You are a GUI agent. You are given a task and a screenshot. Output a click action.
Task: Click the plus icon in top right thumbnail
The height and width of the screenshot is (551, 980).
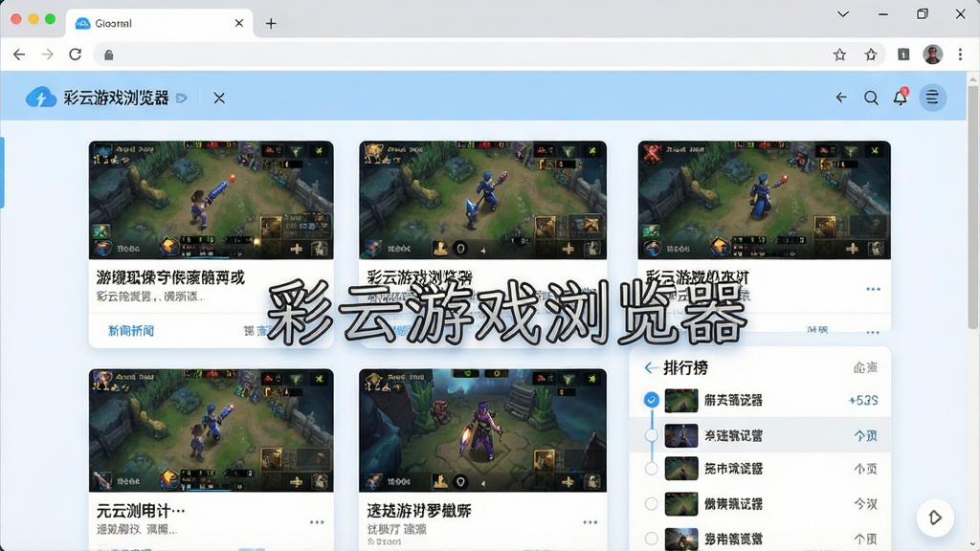pos(852,249)
